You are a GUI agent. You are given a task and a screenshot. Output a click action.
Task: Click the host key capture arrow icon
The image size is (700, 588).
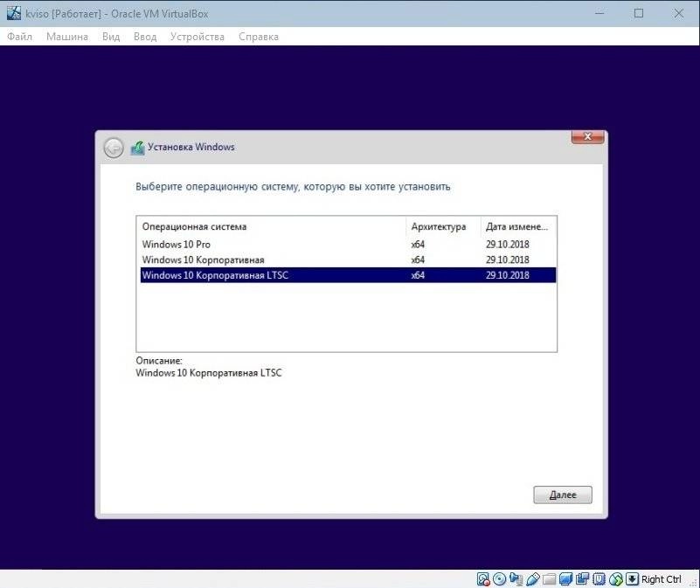[x=632, y=579]
